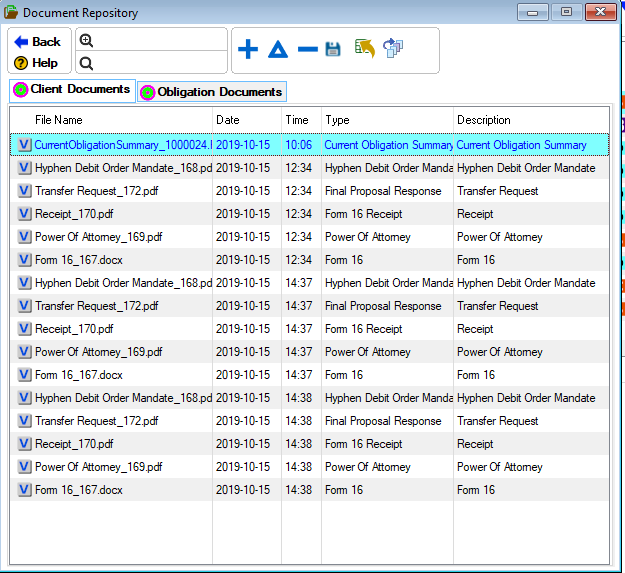Viewport: 625px width, 573px height.
Task: Click the copy documents icon in toolbar
Action: click(x=393, y=49)
